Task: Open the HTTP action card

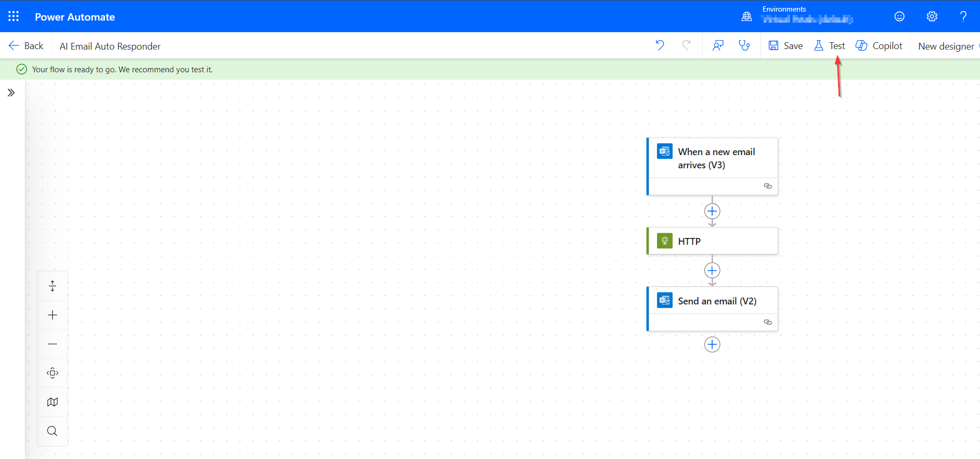Action: point(712,241)
